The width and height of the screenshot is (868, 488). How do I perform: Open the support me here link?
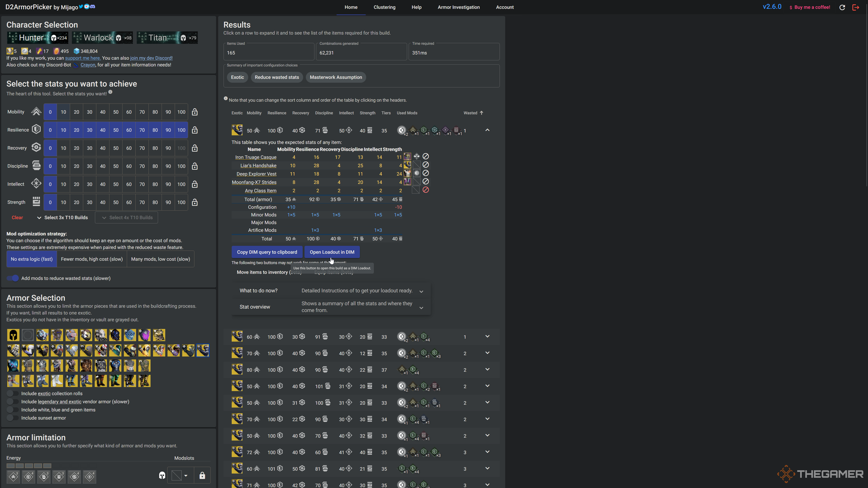[x=83, y=58]
